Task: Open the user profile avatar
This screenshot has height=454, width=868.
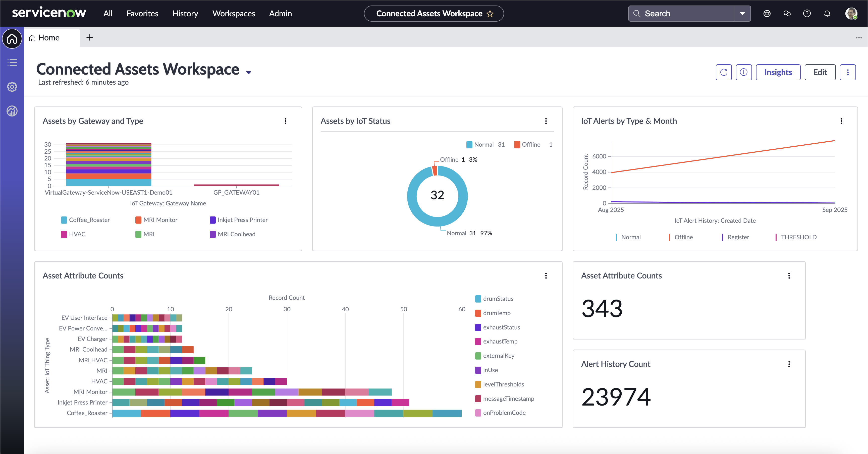Action: pos(851,14)
